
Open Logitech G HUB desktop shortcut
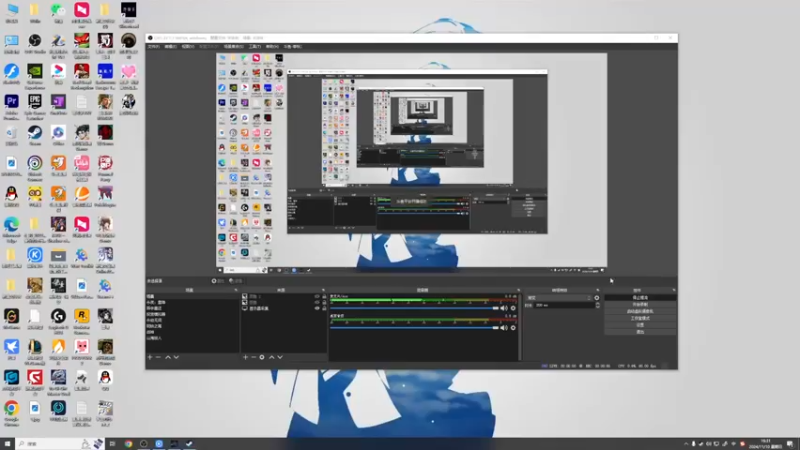coord(58,319)
